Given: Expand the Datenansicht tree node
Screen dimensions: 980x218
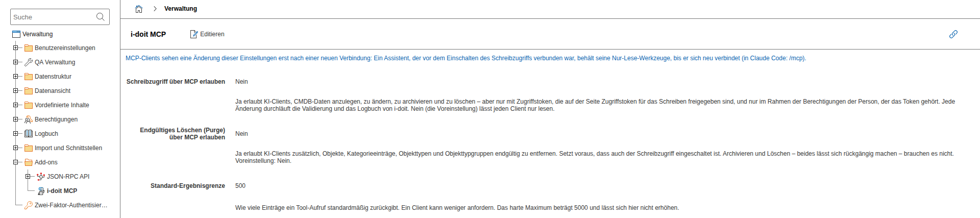Looking at the screenshot, I should click(x=15, y=91).
